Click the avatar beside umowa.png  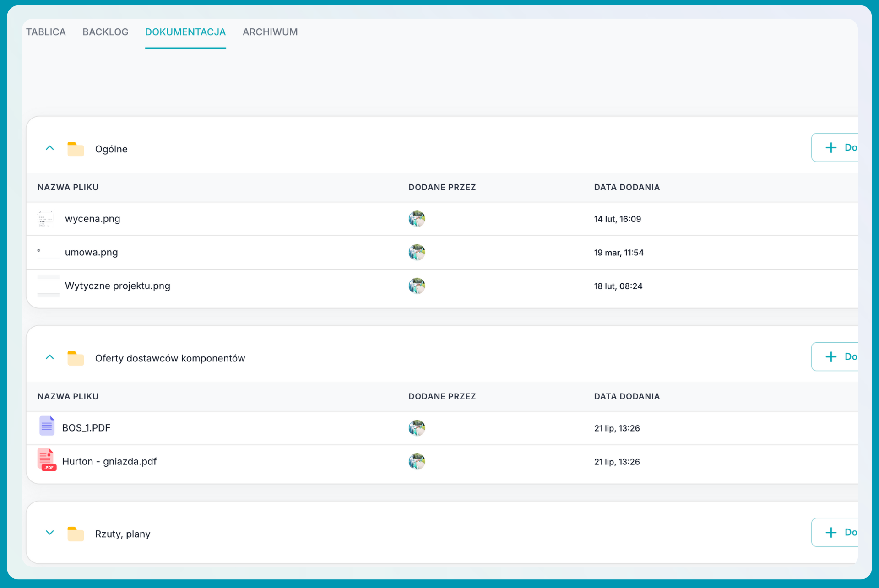tap(417, 252)
